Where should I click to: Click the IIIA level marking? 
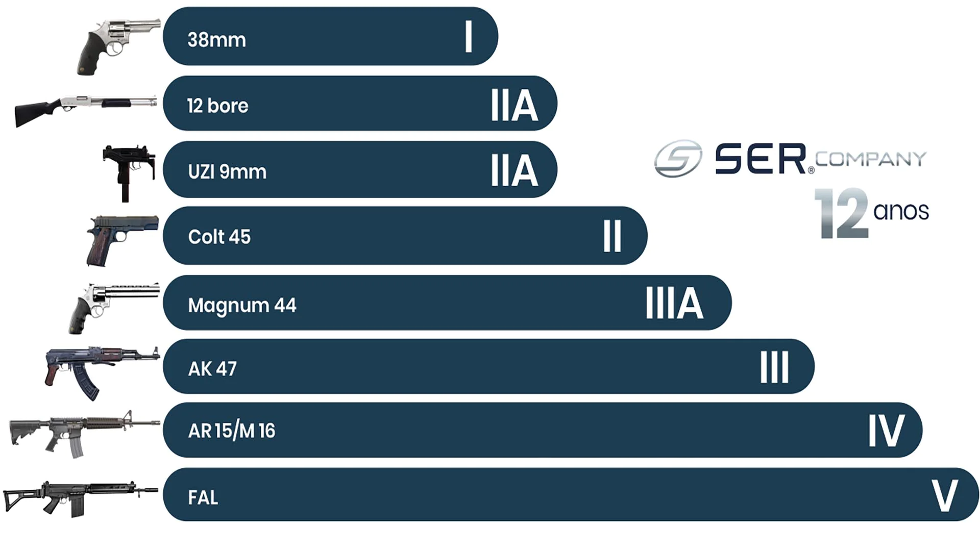(674, 303)
